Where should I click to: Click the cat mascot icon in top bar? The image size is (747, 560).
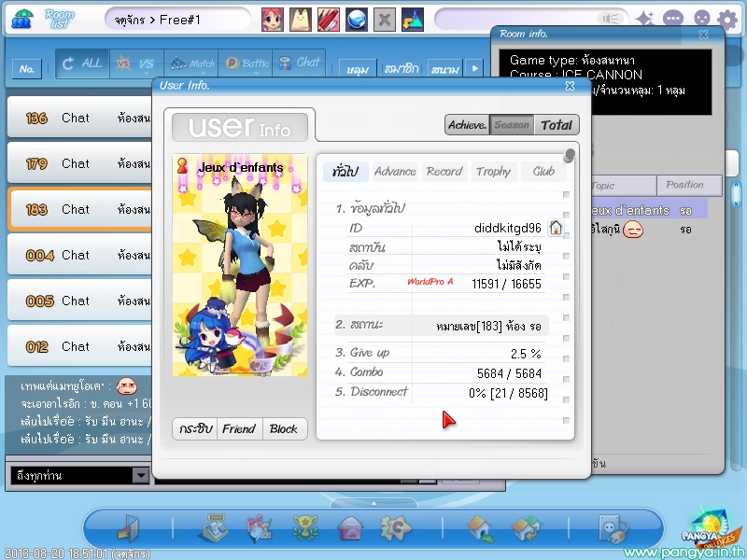(301, 20)
